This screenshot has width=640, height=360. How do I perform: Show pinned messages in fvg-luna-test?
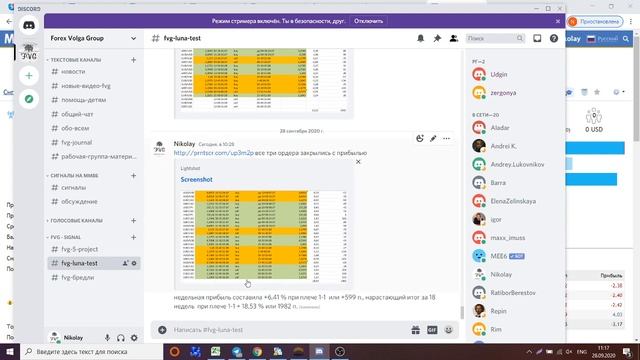tap(437, 38)
